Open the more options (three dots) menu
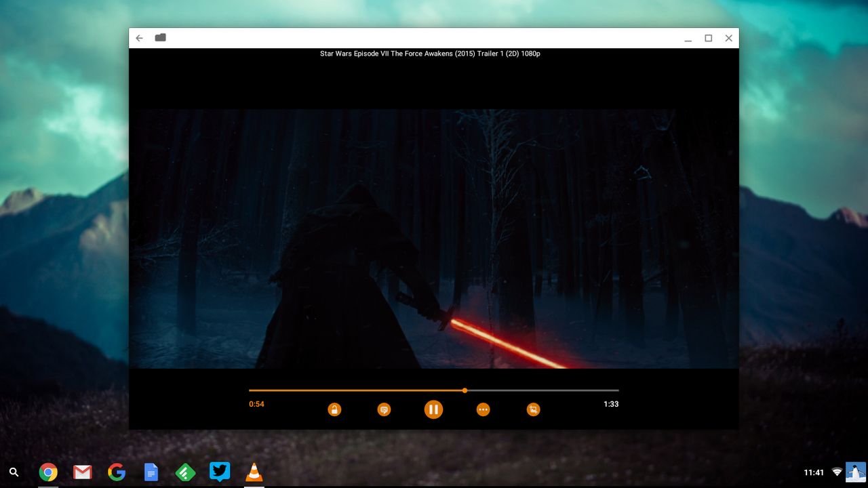868x488 pixels. coord(483,409)
